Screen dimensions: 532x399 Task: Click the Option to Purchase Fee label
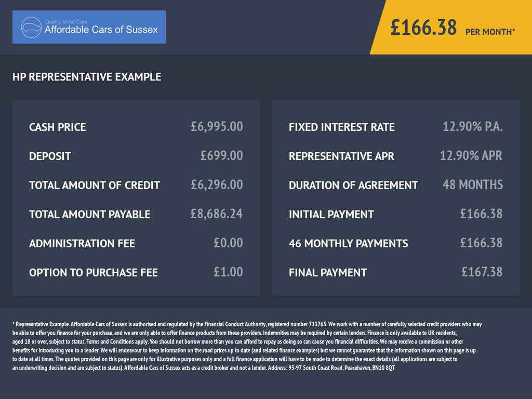tap(94, 272)
